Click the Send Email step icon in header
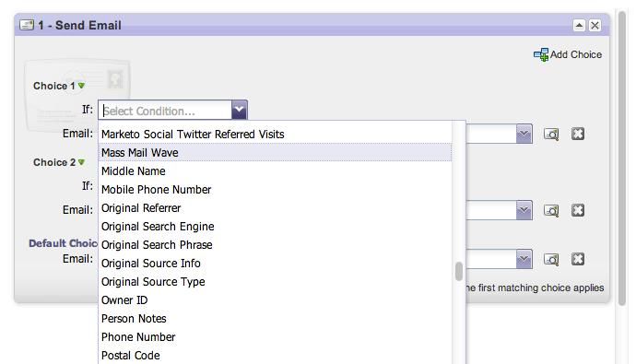The image size is (636, 364). click(27, 25)
